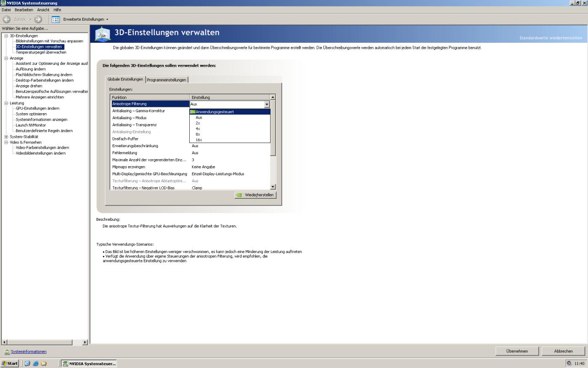This screenshot has width=588, height=368.
Task: Select System optimieren in the tree
Action: tap(31, 114)
